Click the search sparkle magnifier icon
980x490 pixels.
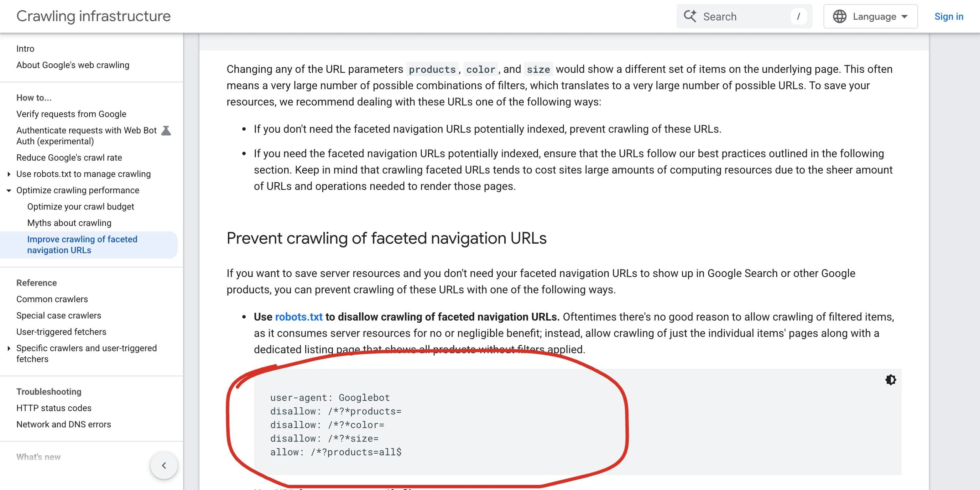690,16
